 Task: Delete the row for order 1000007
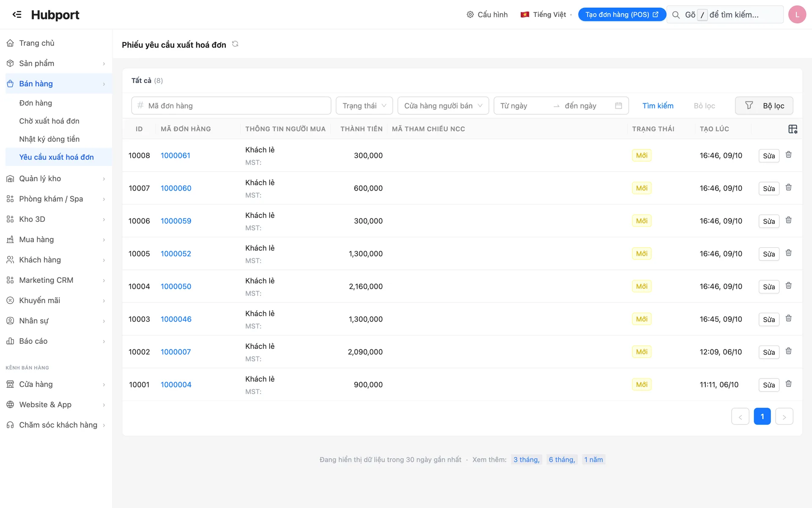point(789,351)
